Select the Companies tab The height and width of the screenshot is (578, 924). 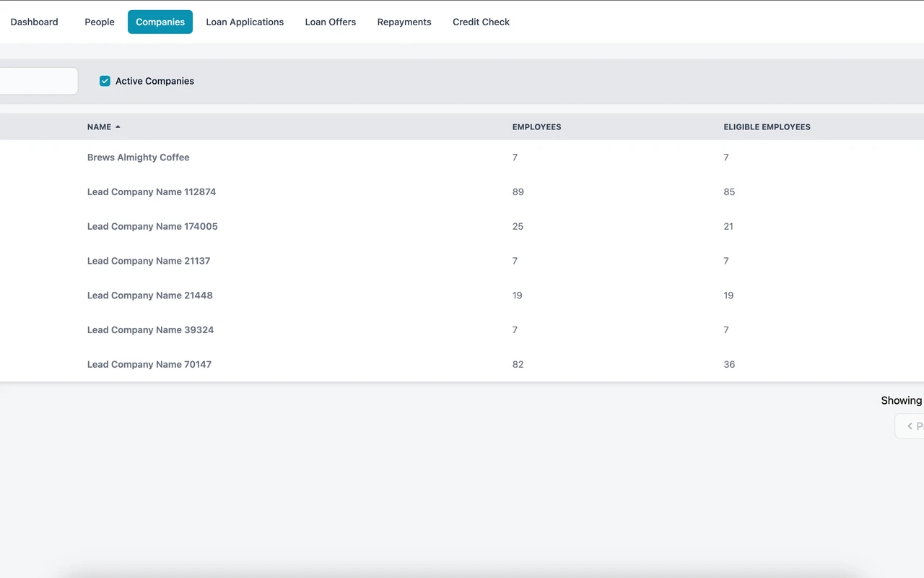[x=160, y=22]
